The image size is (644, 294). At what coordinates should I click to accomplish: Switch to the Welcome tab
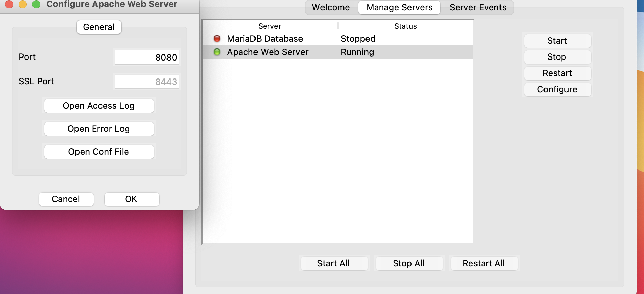coord(331,7)
